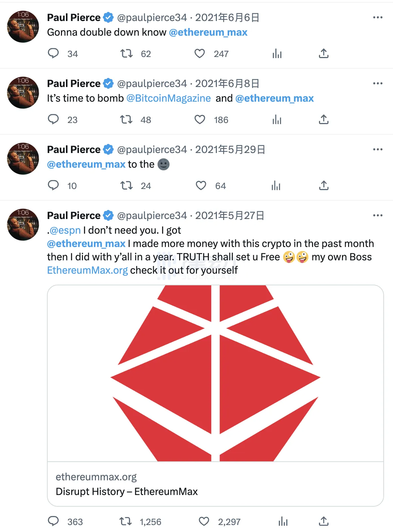This screenshot has width=393, height=532.
Task: Click the @BitcoinMagazine mention
Action: click(168, 98)
